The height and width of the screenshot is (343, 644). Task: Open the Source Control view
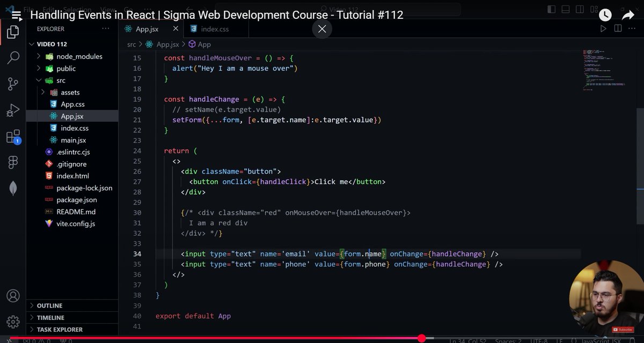[13, 84]
